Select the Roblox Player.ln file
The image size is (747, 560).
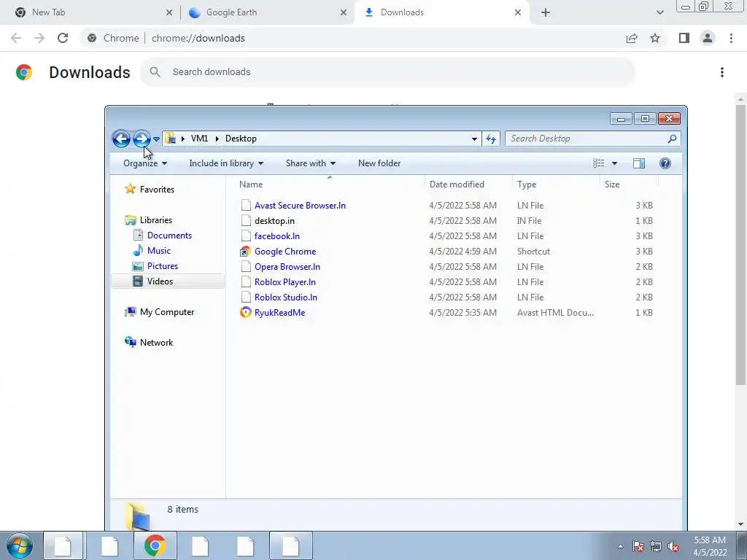pos(285,282)
